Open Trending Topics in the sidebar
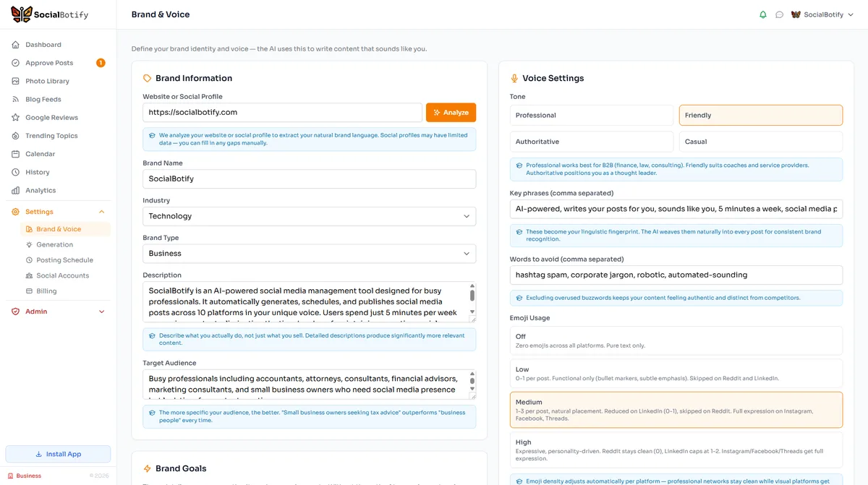 [16, 135]
